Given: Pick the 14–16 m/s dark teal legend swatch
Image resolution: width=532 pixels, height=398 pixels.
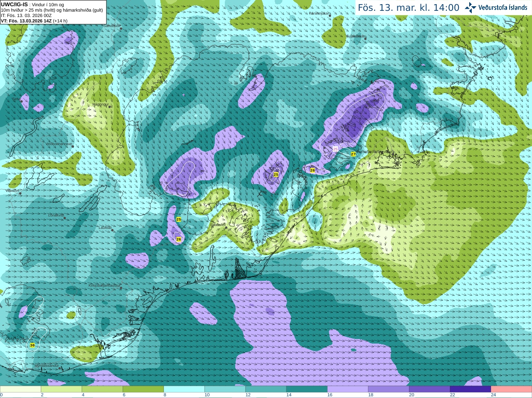Looking at the screenshot, I should (307, 389).
